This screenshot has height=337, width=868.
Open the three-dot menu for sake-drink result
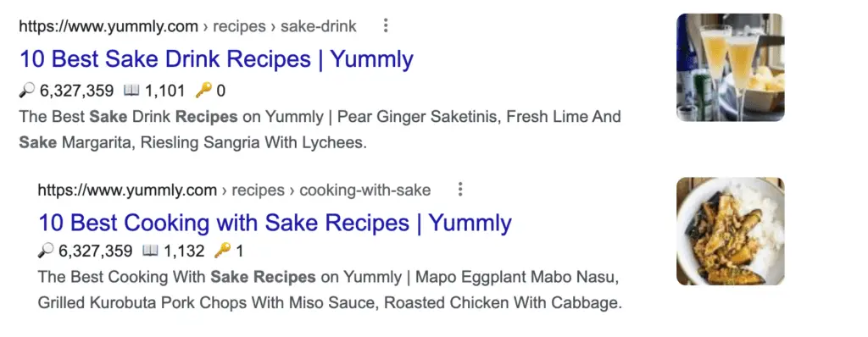point(386,25)
